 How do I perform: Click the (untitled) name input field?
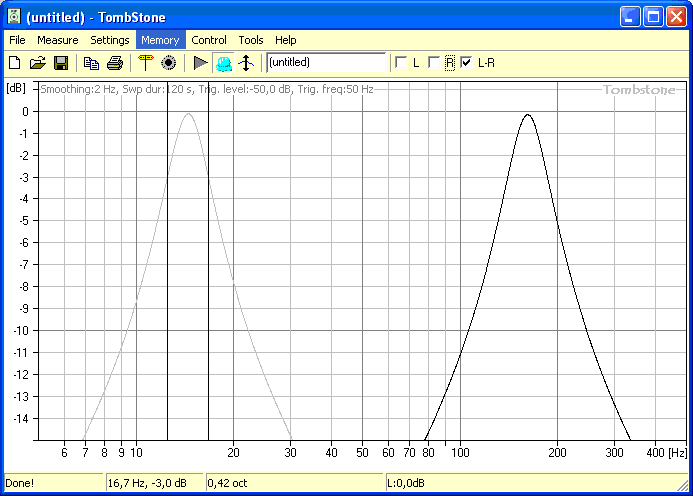(326, 62)
